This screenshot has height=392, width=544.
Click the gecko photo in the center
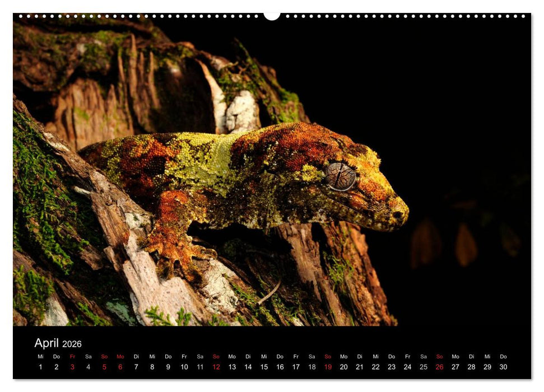[x=252, y=185]
